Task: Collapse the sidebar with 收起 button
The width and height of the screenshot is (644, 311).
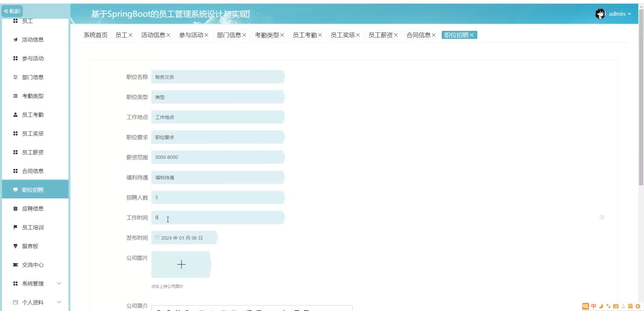Action: coord(12,11)
